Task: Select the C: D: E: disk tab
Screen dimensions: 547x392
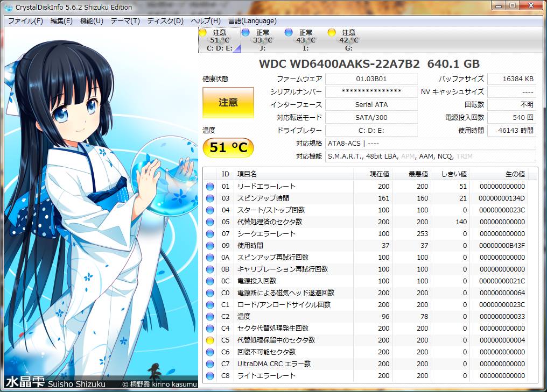Action: point(220,40)
